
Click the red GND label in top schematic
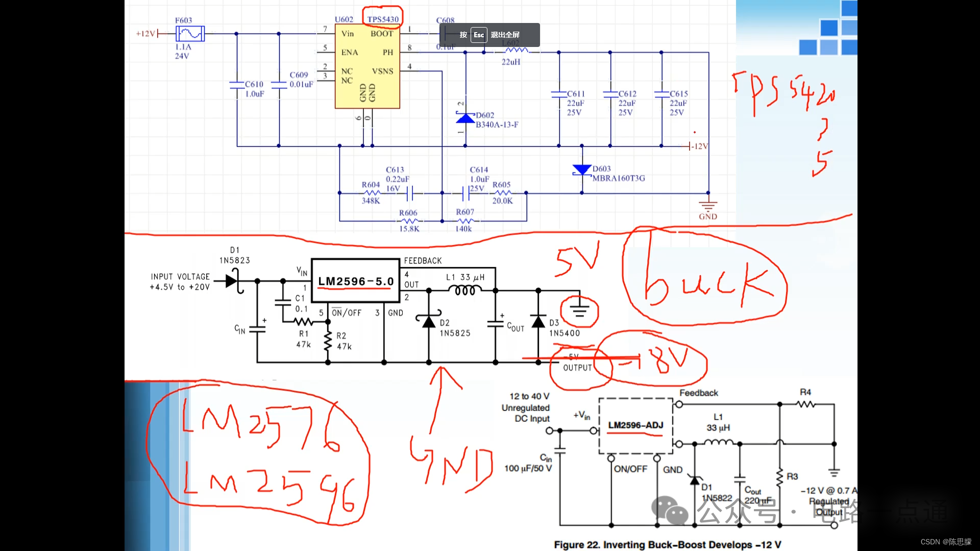click(708, 217)
